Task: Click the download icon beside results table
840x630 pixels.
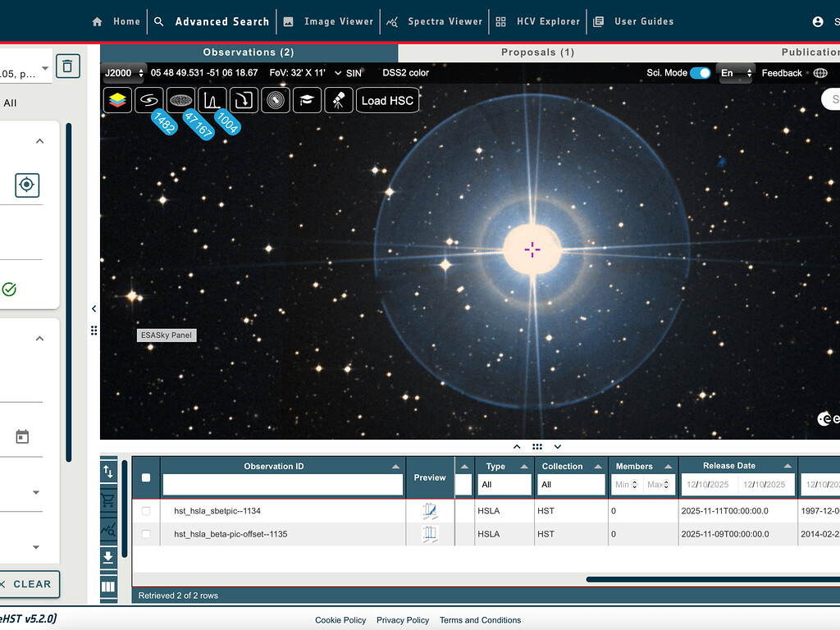Action: (108, 558)
